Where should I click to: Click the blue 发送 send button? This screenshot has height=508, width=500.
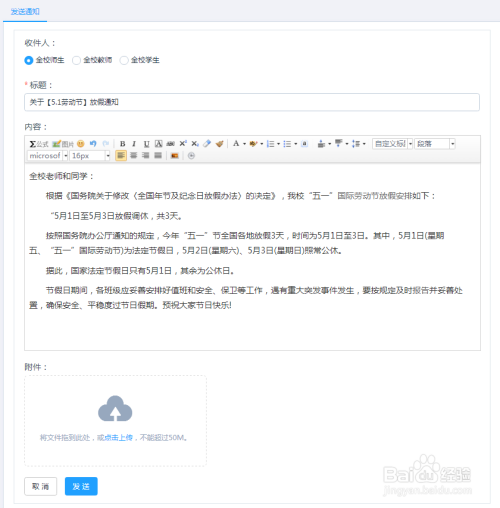81,486
